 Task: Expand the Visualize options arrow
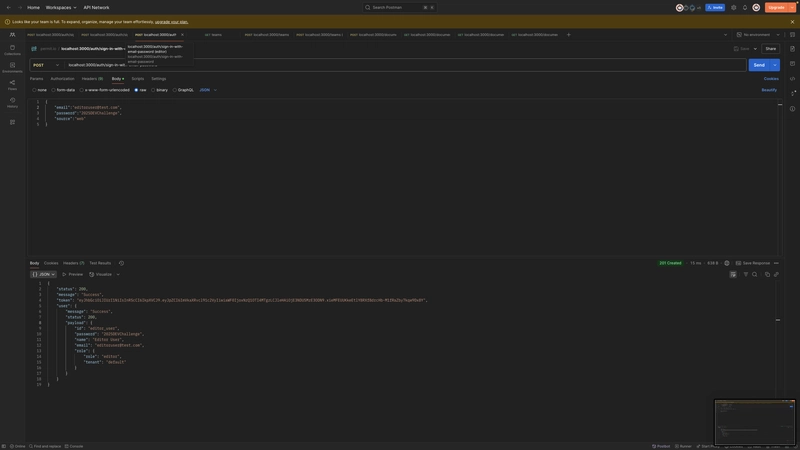118,274
